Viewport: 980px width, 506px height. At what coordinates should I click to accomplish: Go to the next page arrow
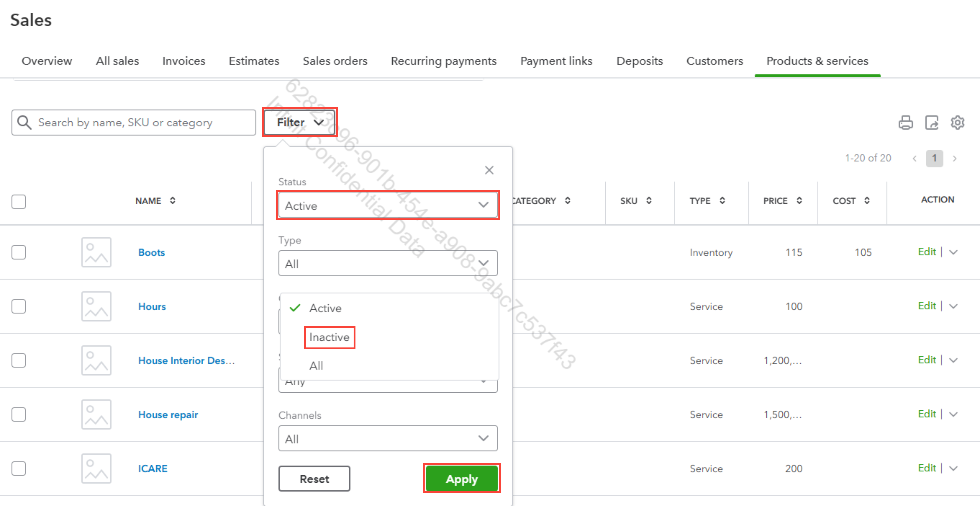[955, 158]
